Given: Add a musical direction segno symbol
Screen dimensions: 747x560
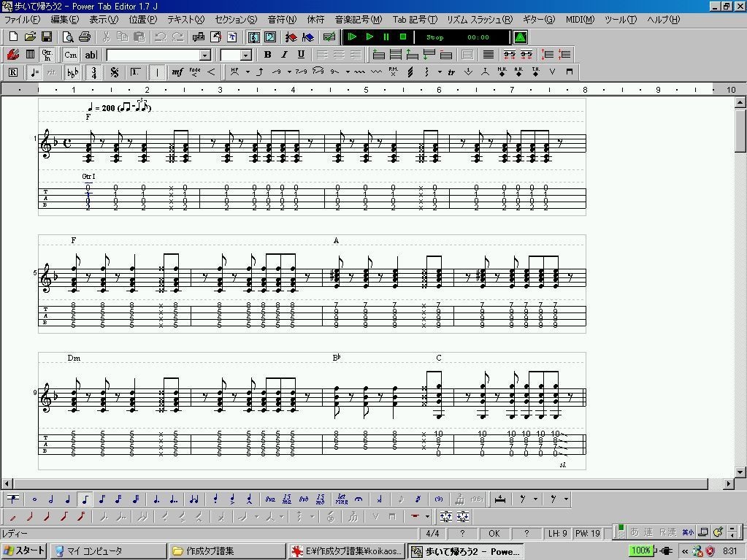Looking at the screenshot, I should click(x=115, y=72).
